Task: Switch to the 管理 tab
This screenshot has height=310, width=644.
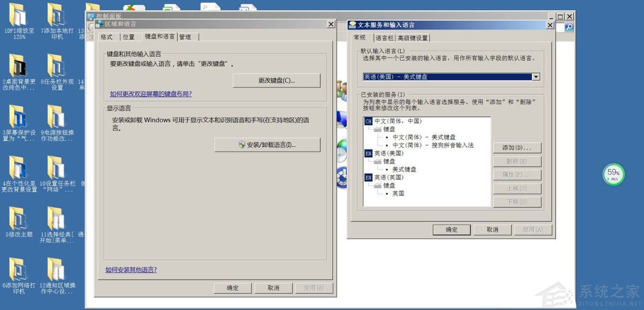Action: (186, 36)
